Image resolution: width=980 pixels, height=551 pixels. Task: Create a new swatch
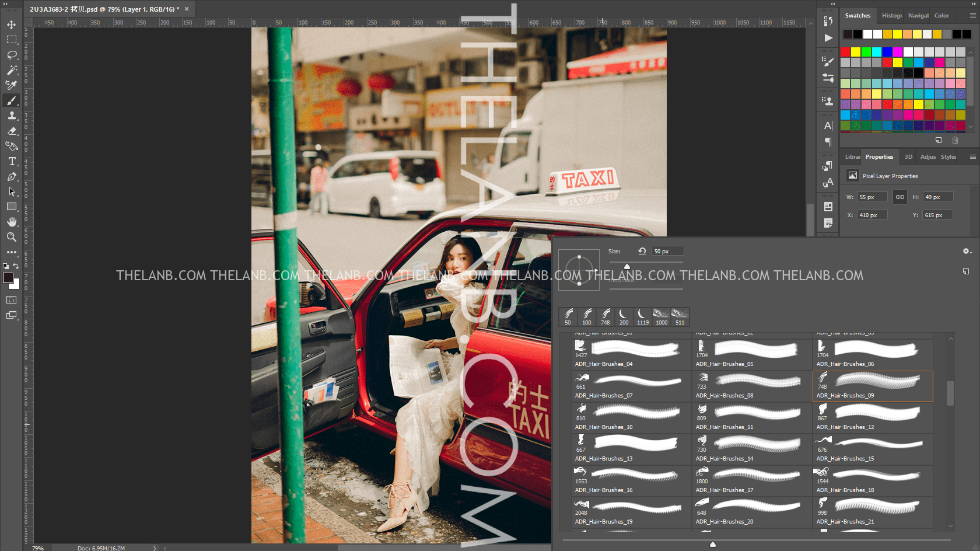tap(939, 140)
